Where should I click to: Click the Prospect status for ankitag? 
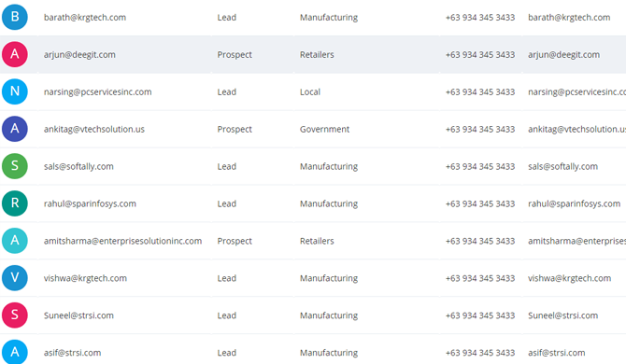coord(235,129)
